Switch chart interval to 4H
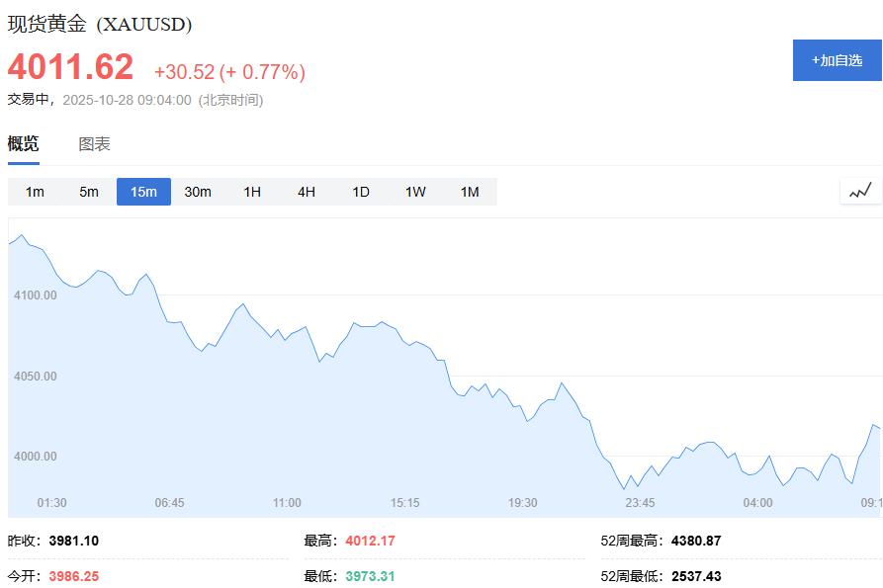This screenshot has height=588, width=883. click(x=306, y=192)
